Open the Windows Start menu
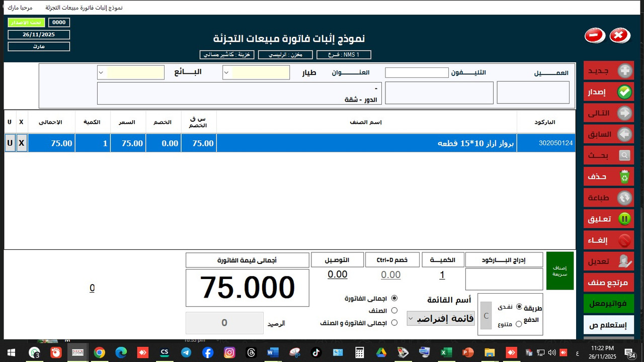 (x=11, y=353)
